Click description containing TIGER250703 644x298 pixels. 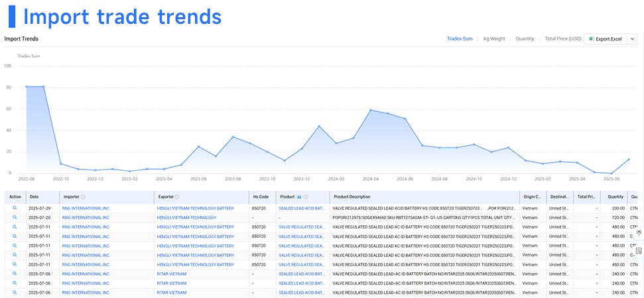424,208
